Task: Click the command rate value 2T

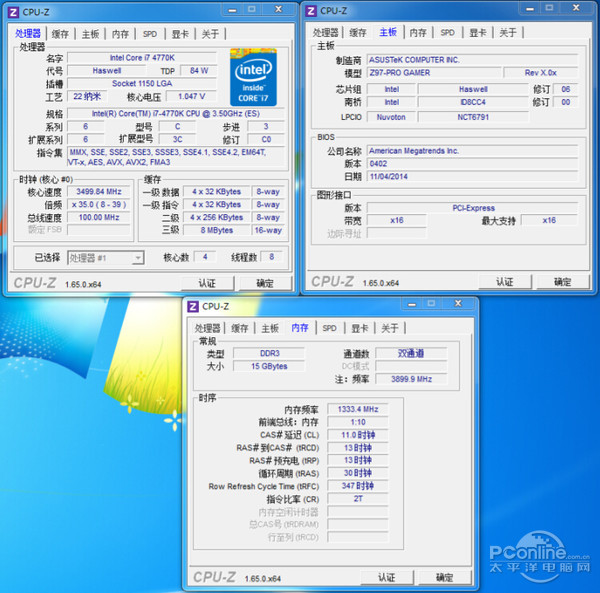Action: [358, 499]
